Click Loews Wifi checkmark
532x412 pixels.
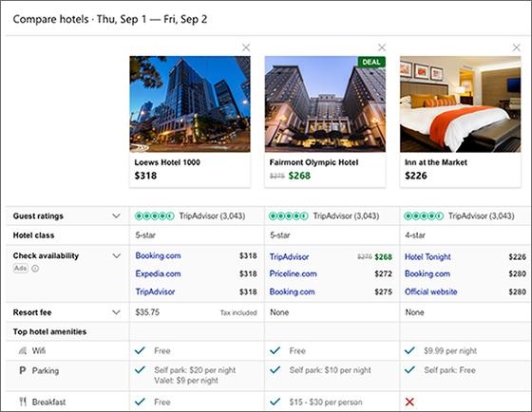(140, 350)
